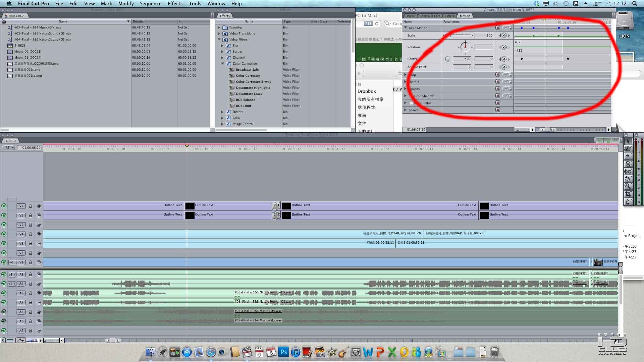Screen dimensions: 644x362
Task: Sort Browser by Duration column header
Action: pyautogui.click(x=154, y=21)
